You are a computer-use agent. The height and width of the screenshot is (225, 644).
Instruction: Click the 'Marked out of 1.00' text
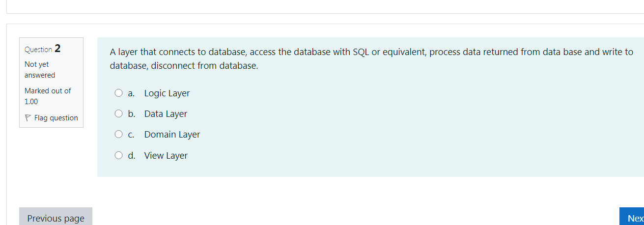tap(48, 96)
